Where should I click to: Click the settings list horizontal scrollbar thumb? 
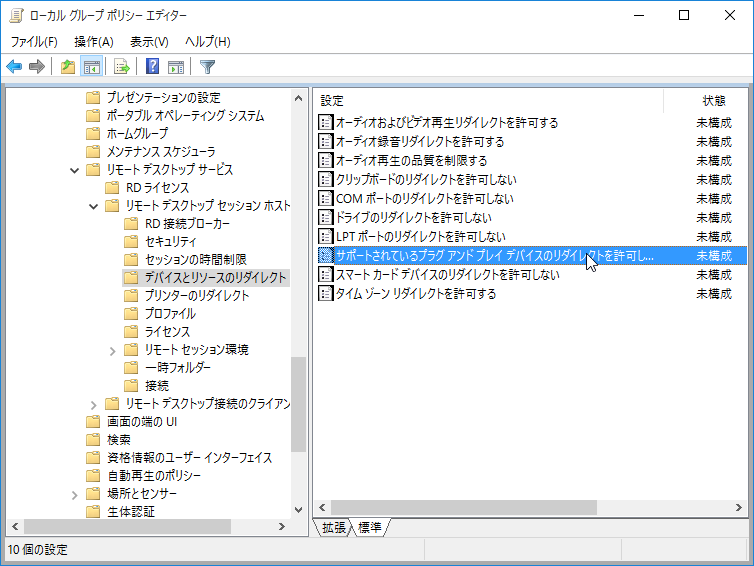(x=464, y=507)
